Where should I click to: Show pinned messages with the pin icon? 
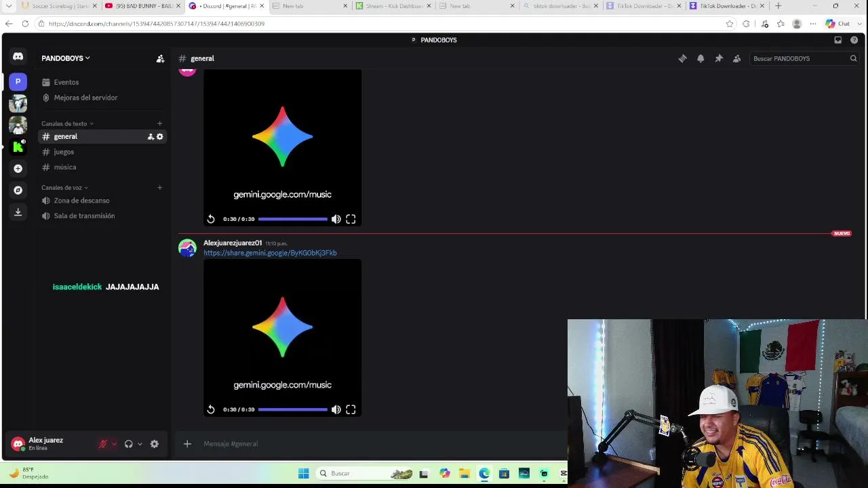pos(719,59)
